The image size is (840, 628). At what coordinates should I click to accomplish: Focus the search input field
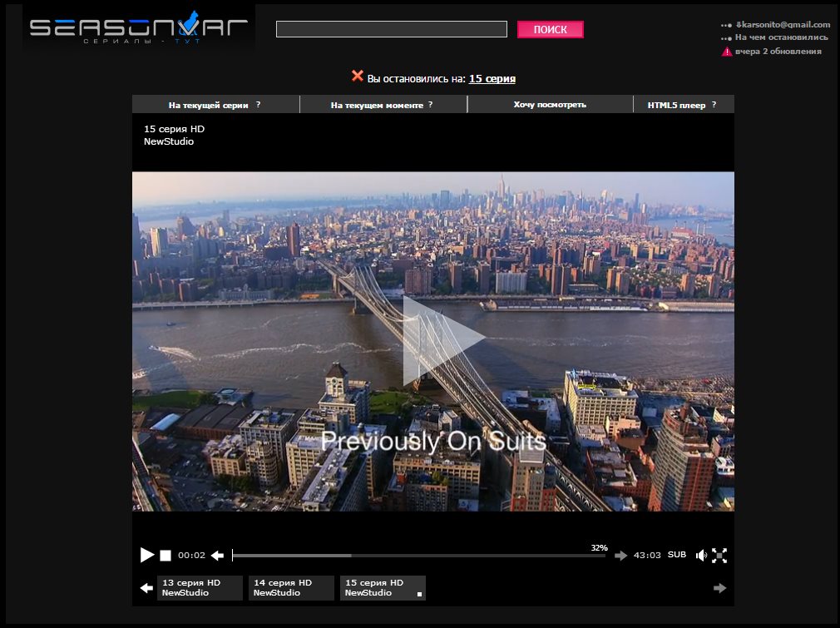[392, 29]
